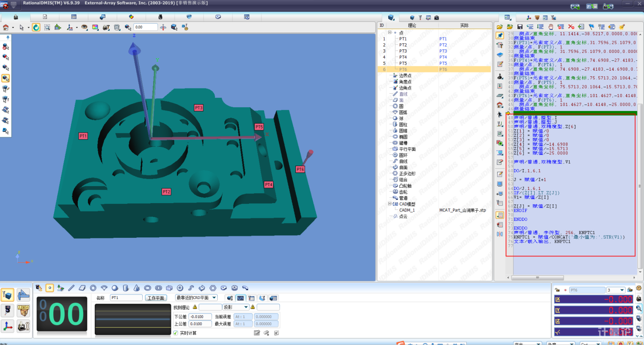Click the rotate view tool icon
644x345 pixels.
(x=36, y=27)
